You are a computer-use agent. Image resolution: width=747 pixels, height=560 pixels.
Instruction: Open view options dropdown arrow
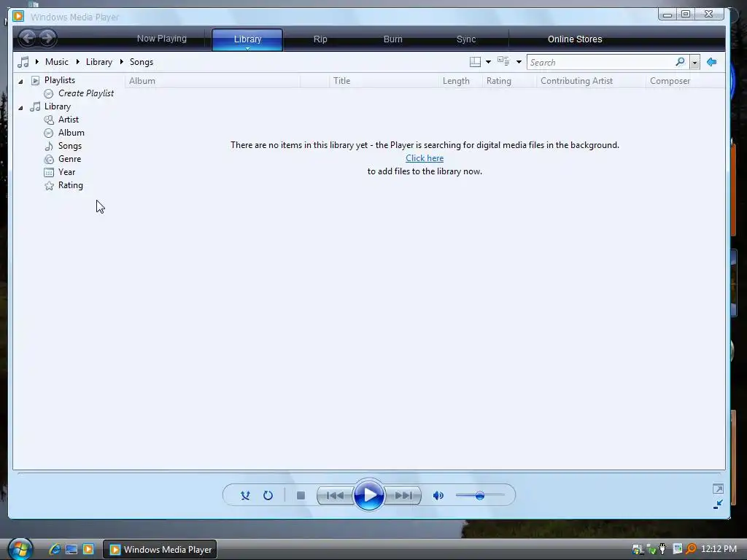point(519,62)
